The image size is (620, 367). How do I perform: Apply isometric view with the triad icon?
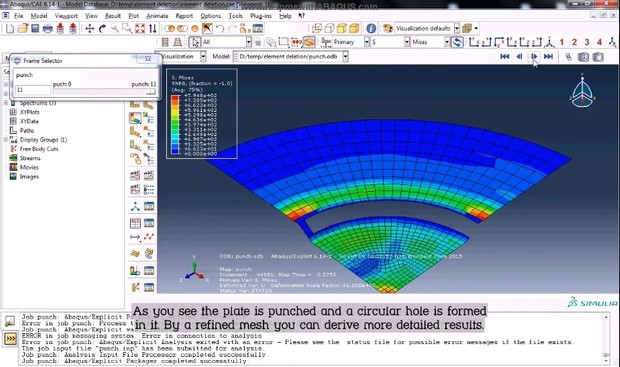click(x=549, y=42)
